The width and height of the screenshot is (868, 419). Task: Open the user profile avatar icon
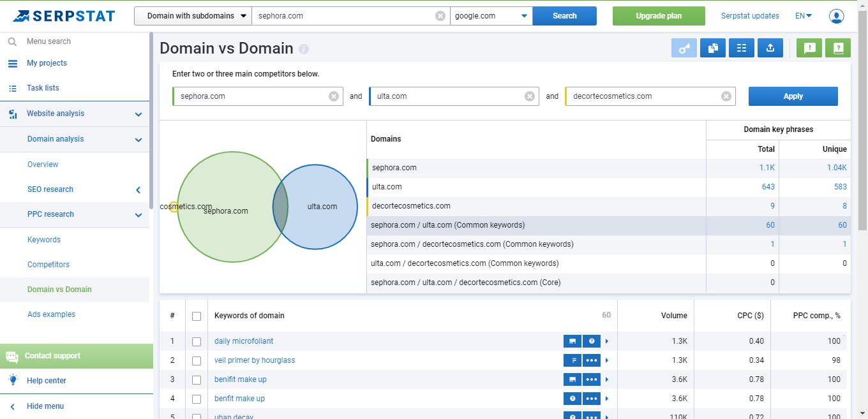(837, 16)
